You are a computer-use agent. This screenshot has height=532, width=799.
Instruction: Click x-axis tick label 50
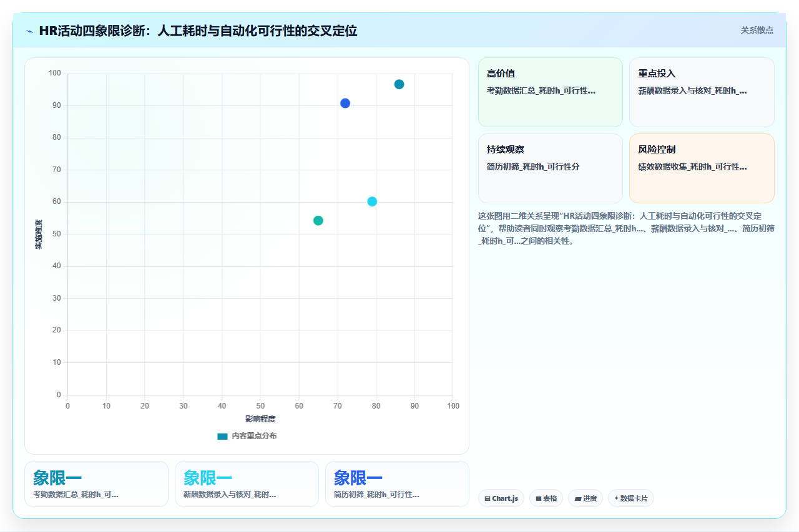point(260,406)
